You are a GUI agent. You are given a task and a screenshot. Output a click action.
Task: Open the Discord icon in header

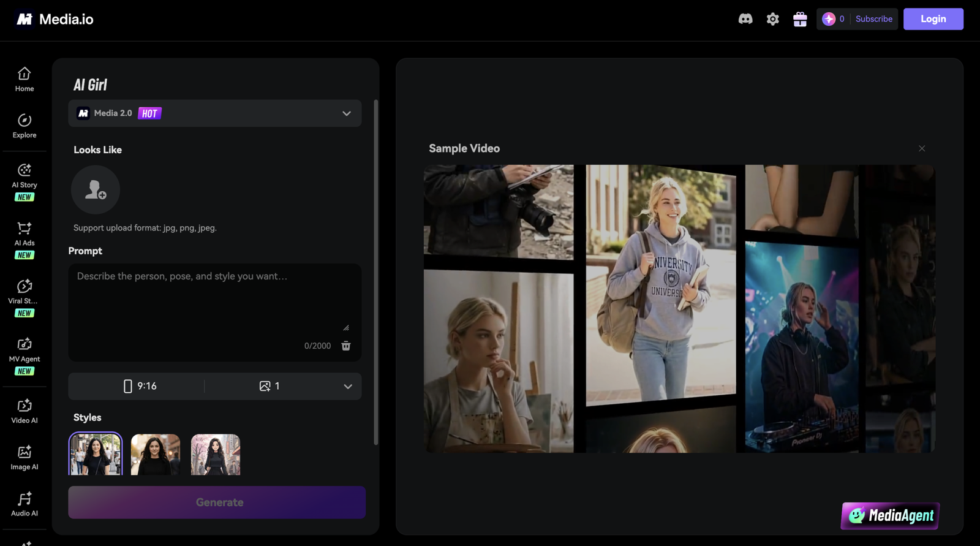(745, 19)
